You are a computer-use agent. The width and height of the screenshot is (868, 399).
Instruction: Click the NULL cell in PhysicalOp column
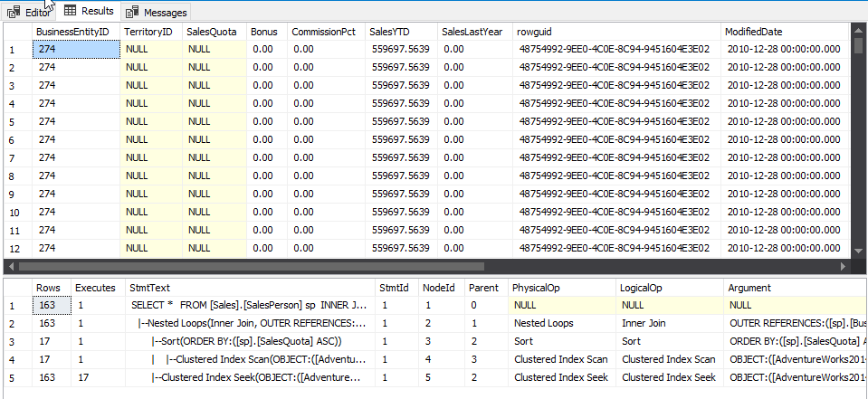click(562, 305)
